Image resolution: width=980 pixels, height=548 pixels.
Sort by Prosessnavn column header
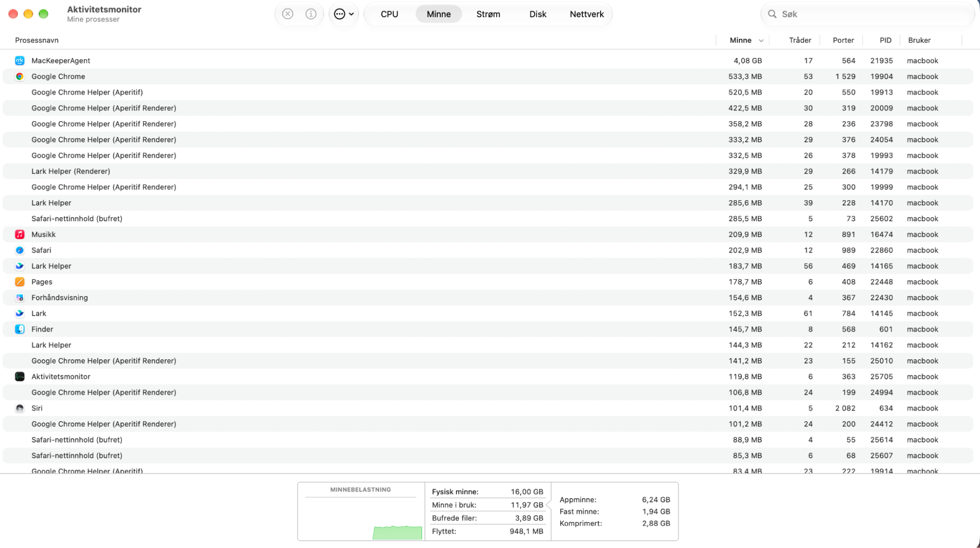(37, 40)
